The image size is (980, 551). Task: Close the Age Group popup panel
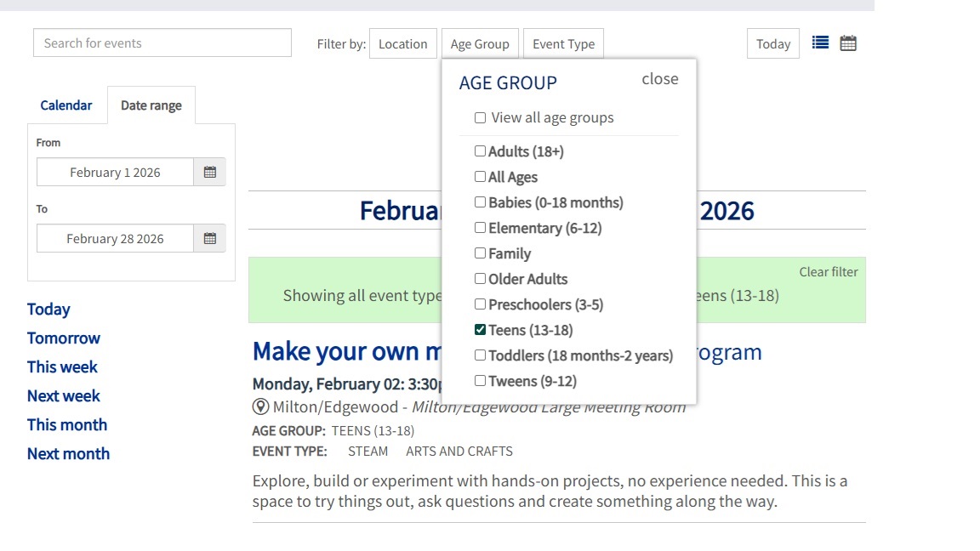tap(660, 79)
